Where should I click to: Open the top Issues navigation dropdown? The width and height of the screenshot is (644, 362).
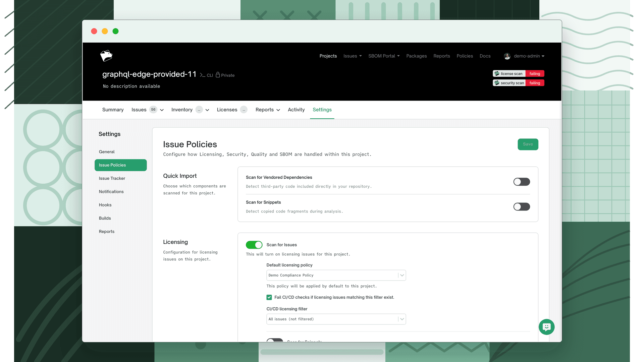click(x=353, y=56)
